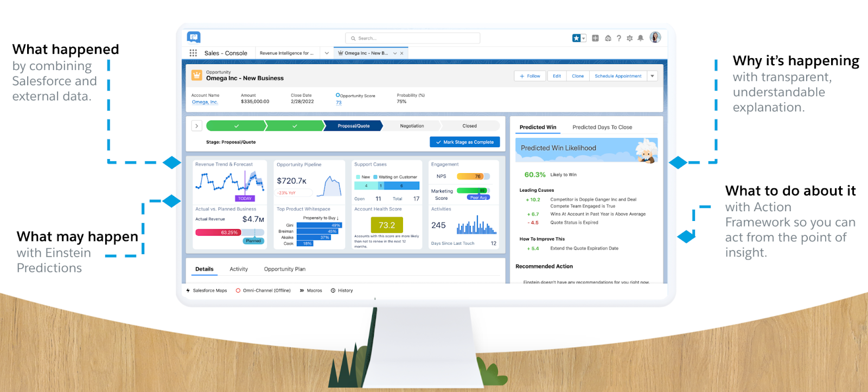The width and height of the screenshot is (868, 392).
Task: Switch to the Predicted Win tab
Action: tap(538, 128)
